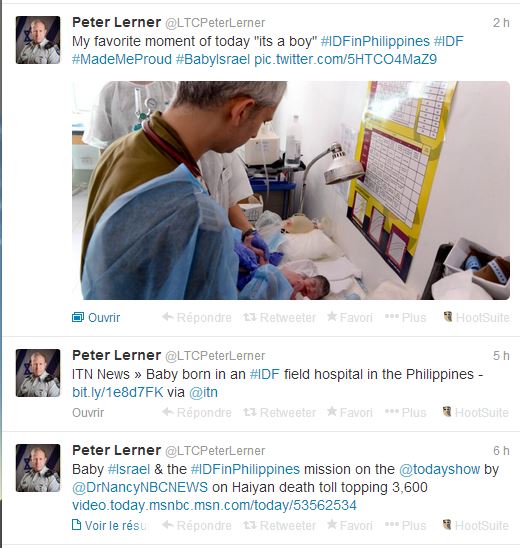Retweet the "its a boy" photo tweet

tap(280, 317)
